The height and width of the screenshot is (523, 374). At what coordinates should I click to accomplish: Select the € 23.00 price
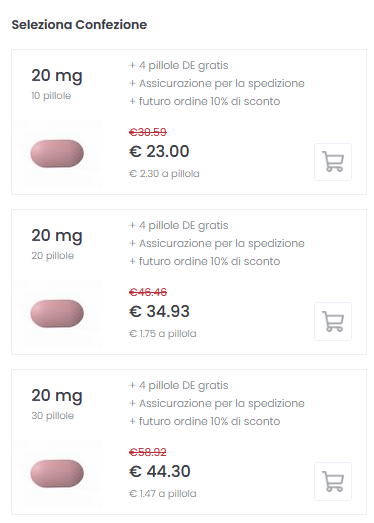tap(159, 151)
